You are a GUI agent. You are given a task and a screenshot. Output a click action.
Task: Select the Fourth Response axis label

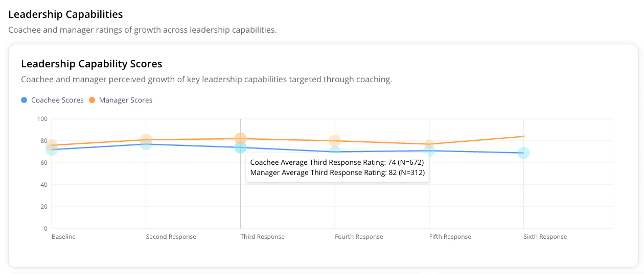[359, 237]
